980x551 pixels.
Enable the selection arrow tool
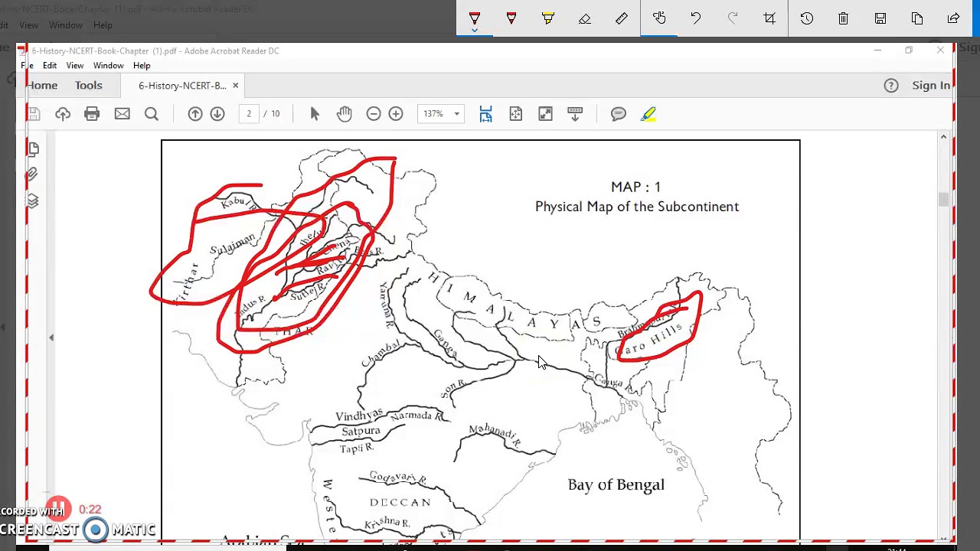[315, 114]
